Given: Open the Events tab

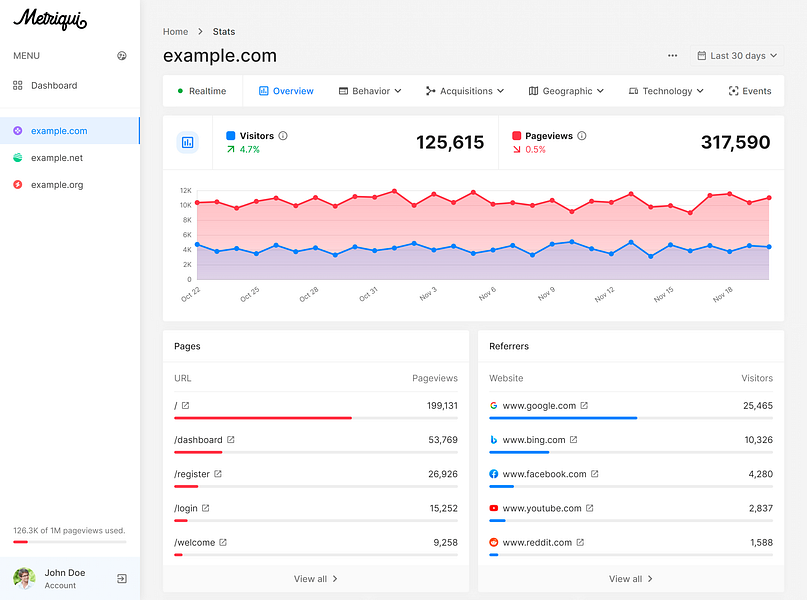Looking at the screenshot, I should click(749, 91).
